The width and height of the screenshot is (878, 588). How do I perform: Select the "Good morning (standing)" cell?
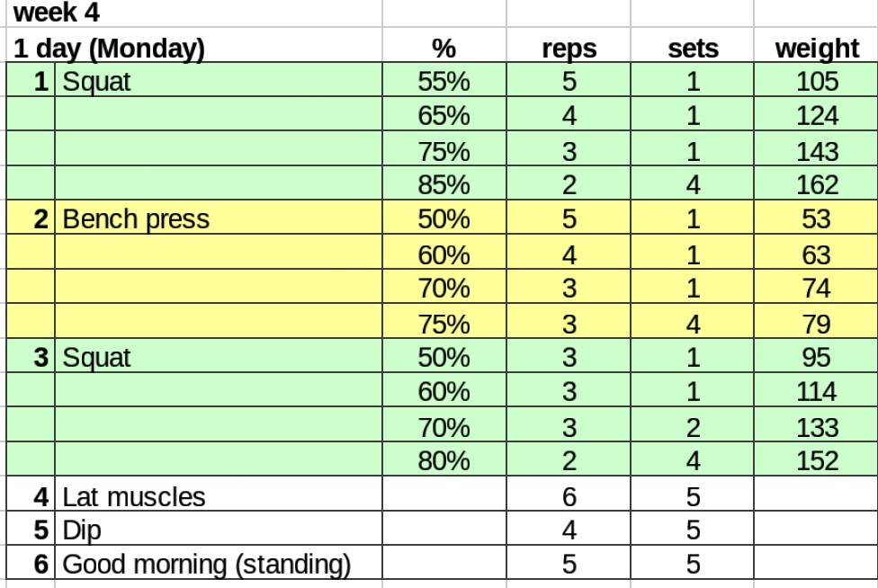(206, 565)
